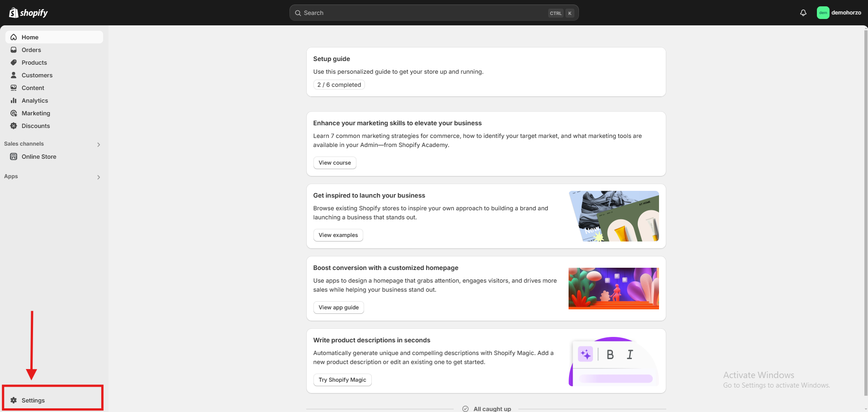The width and height of the screenshot is (868, 412).
Task: Click the demohorzo account avatar
Action: coord(823,13)
